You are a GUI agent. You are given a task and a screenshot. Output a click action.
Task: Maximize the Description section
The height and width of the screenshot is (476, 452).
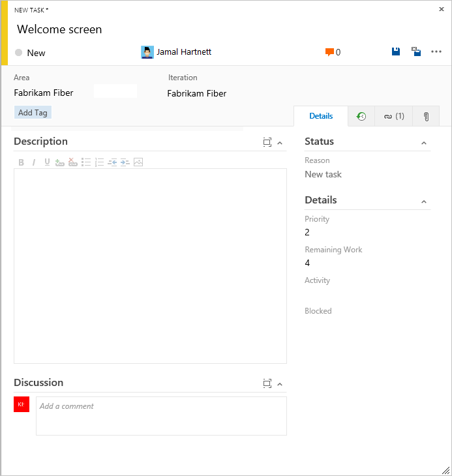pos(267,142)
